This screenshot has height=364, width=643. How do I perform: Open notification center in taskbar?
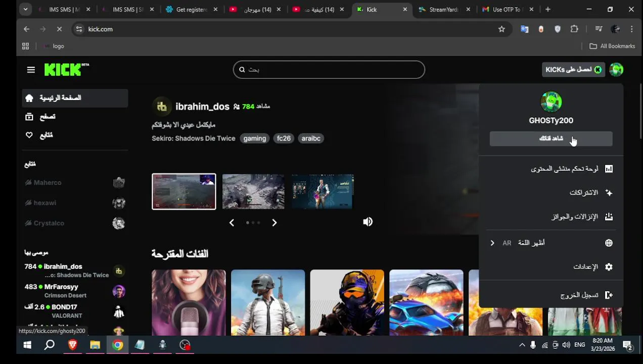click(628, 345)
